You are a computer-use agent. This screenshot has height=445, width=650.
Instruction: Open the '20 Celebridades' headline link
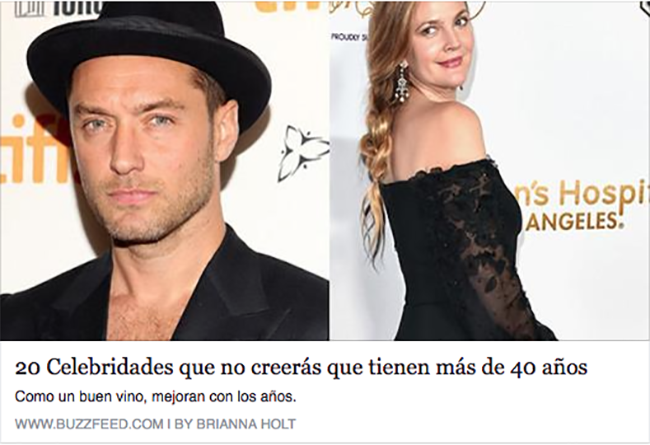301,368
